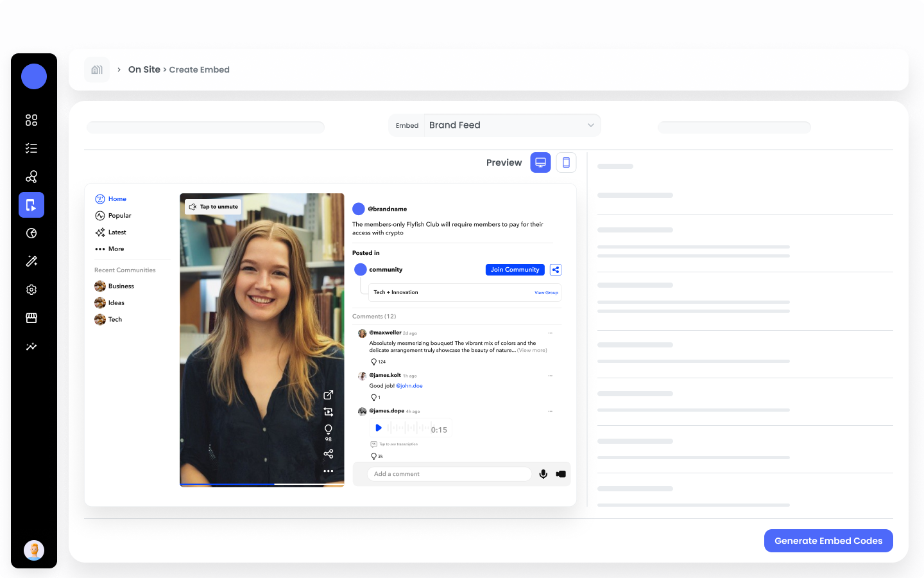Open the dashboard grid icon in sidebar
Image resolution: width=924 pixels, height=578 pixels.
[x=31, y=120]
